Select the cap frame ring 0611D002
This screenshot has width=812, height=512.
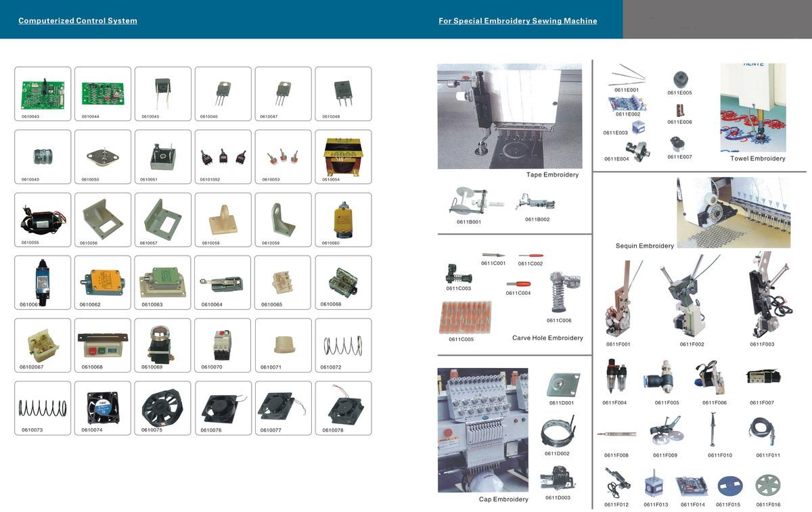point(558,432)
